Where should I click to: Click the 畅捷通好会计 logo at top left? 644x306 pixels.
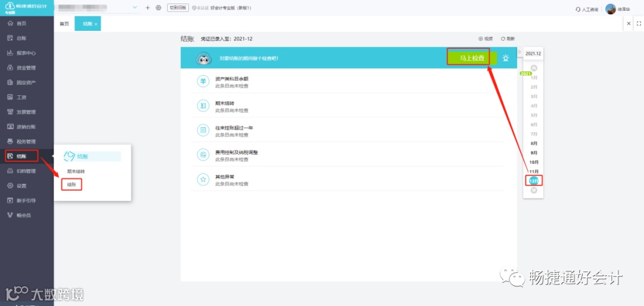(26, 8)
